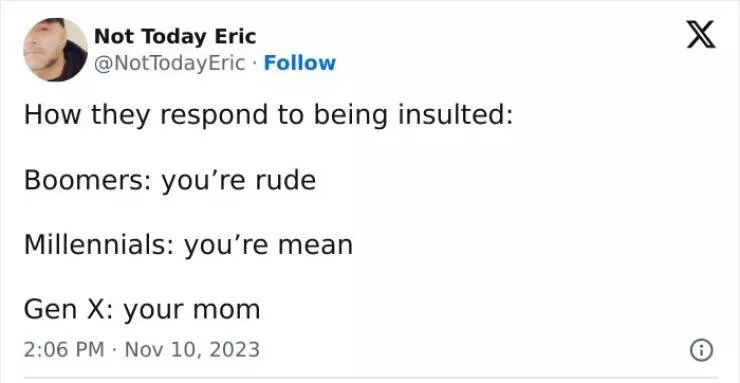Open the X logo link
The height and width of the screenshot is (383, 740).
701,34
